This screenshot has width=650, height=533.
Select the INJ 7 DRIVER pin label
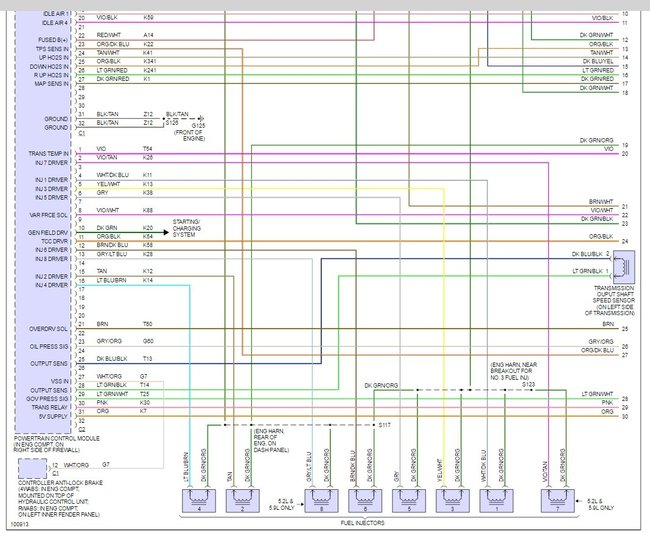(51, 163)
